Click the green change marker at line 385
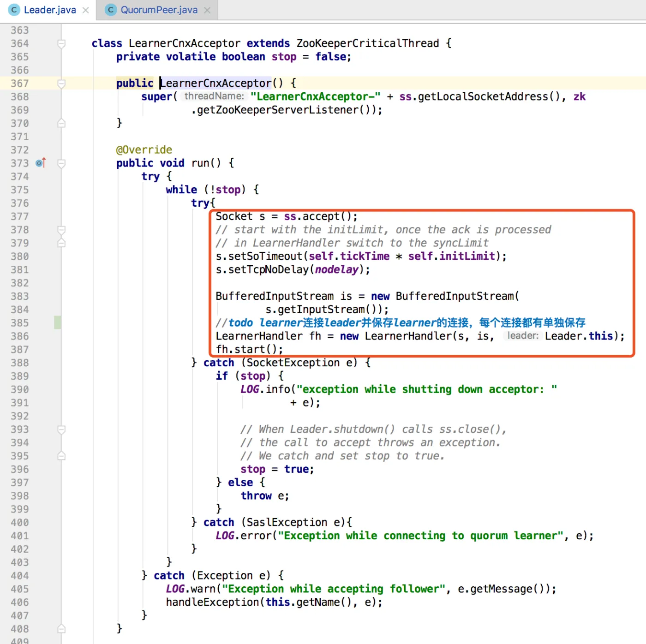Screen dimensions: 646x644 (58, 322)
